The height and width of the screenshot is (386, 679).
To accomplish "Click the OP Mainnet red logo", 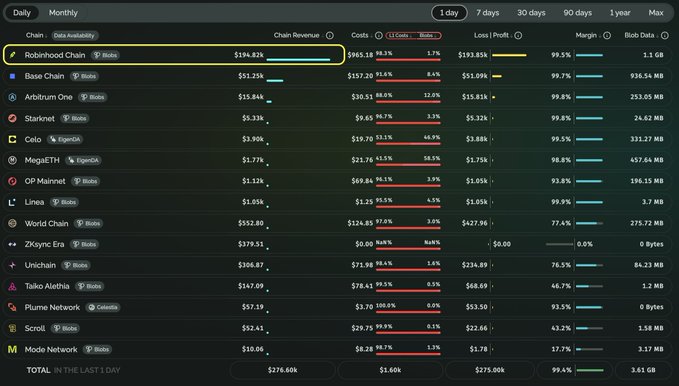I will (13, 181).
